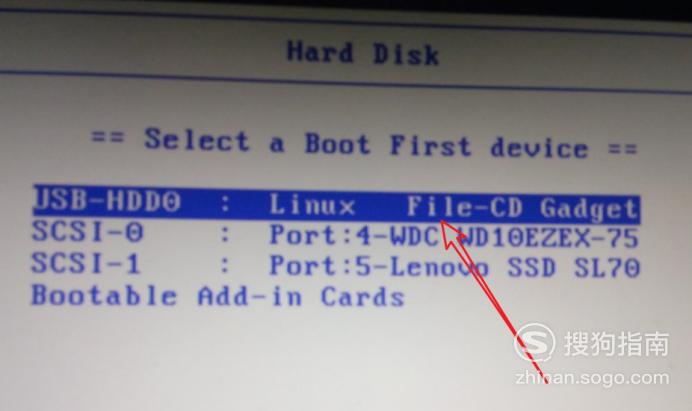Click the red arrow annotation tip
This screenshot has height=411, width=692.
pyautogui.click(x=443, y=222)
